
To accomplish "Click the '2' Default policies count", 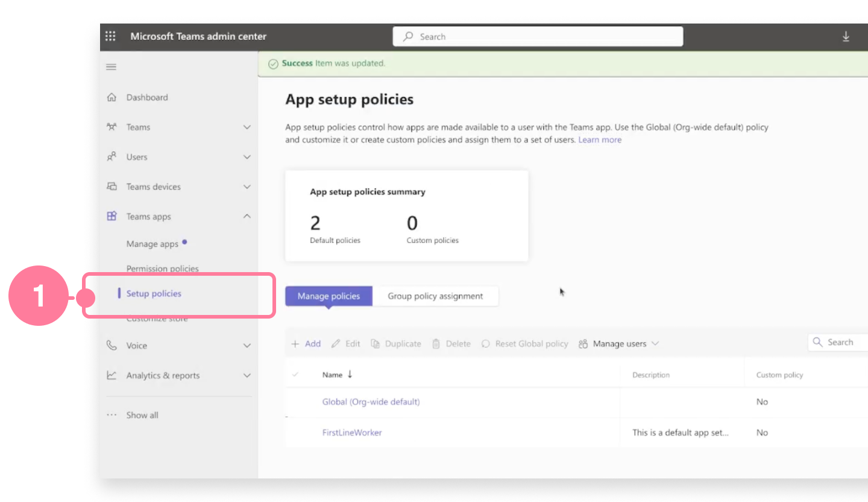I will pos(315,223).
